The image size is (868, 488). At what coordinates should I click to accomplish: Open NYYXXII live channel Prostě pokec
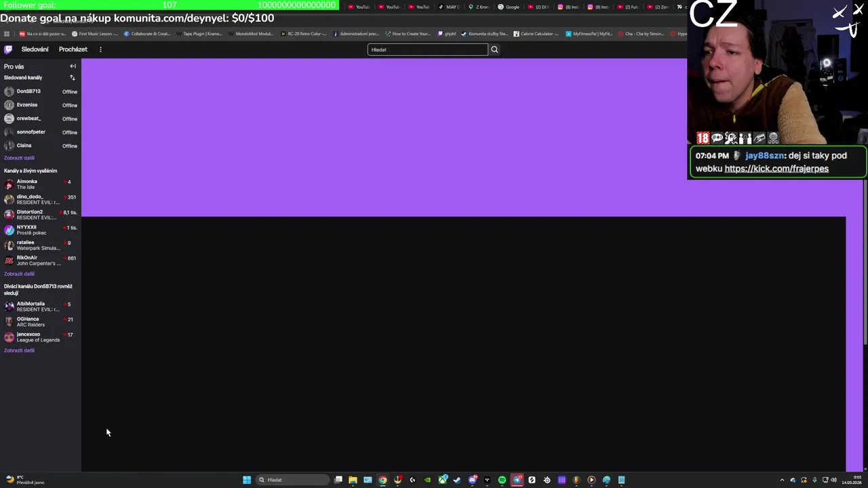[x=41, y=230]
